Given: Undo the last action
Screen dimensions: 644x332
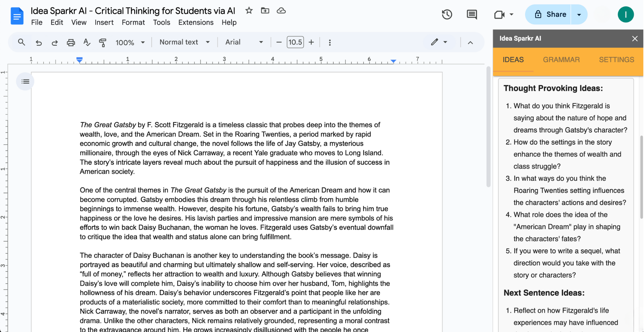Looking at the screenshot, I should click(39, 42).
